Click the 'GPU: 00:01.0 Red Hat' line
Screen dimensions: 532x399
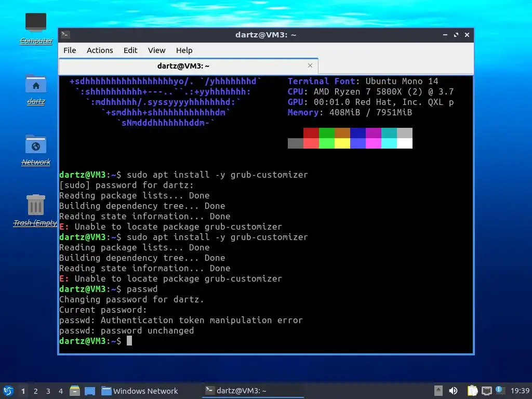[370, 102]
